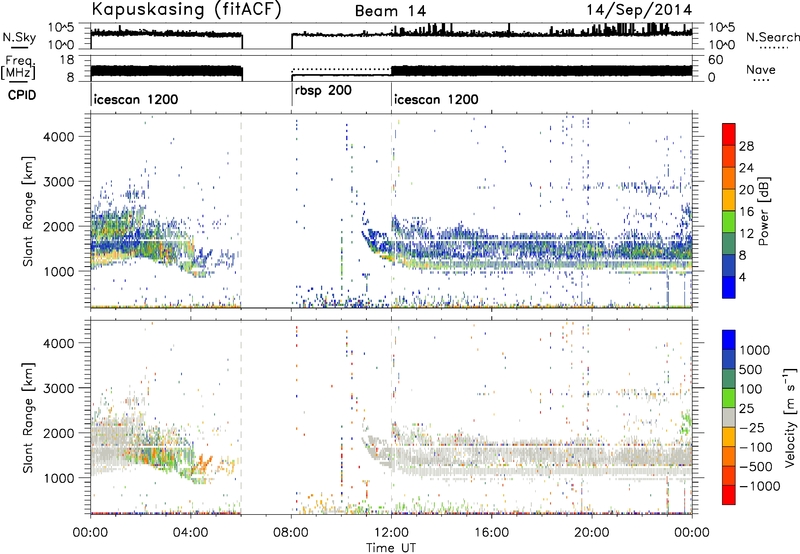Image resolution: width=800 pixels, height=554 pixels.
Task: Click the "100" label on the velocity colorbar
Action: point(750,389)
